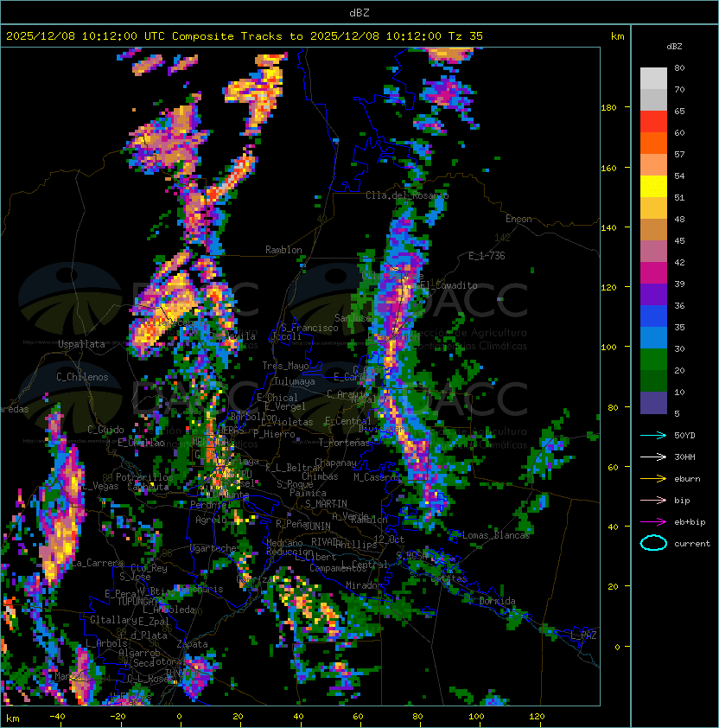Click the cyan 'current' ellipse legend symbol

click(653, 543)
